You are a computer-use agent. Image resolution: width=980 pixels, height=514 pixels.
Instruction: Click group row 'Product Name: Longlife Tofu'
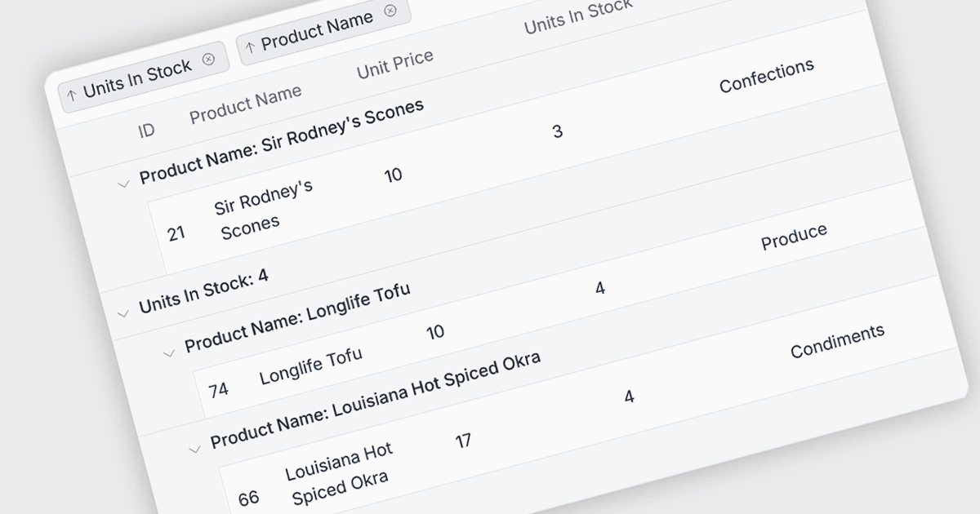[x=297, y=317]
